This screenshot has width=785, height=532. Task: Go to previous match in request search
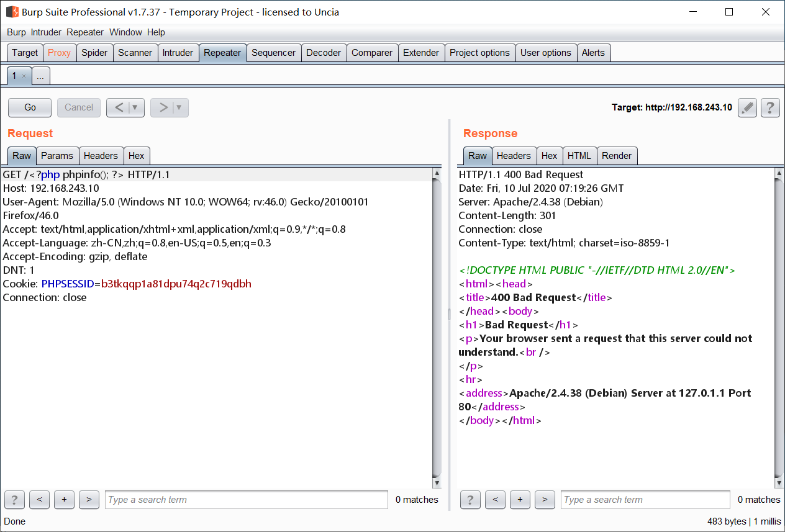pos(39,499)
